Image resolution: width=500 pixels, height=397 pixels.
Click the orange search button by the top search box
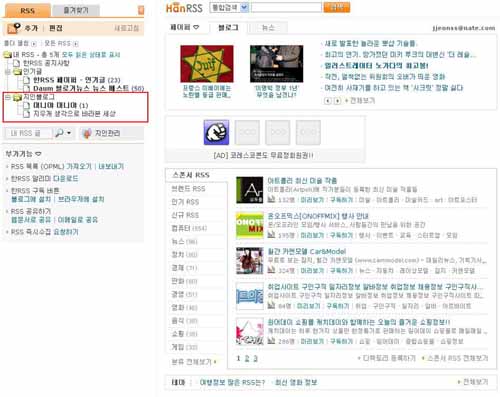point(337,8)
